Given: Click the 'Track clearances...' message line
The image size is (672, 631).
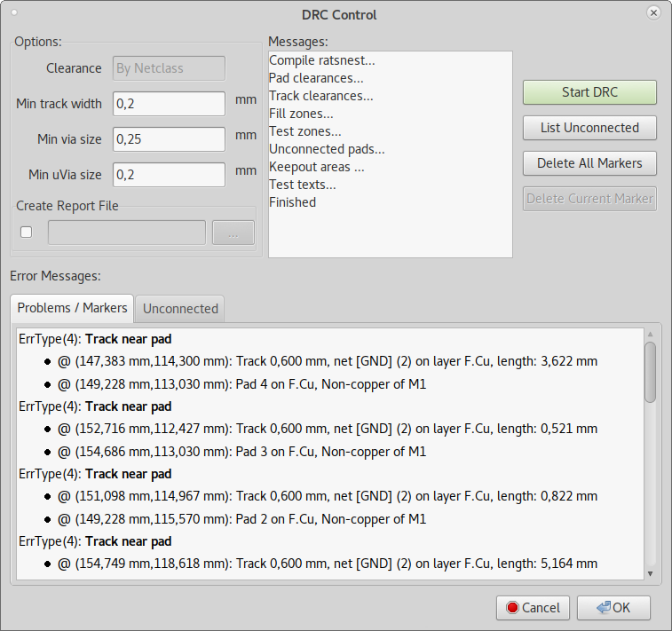Looking at the screenshot, I should pyautogui.click(x=321, y=96).
